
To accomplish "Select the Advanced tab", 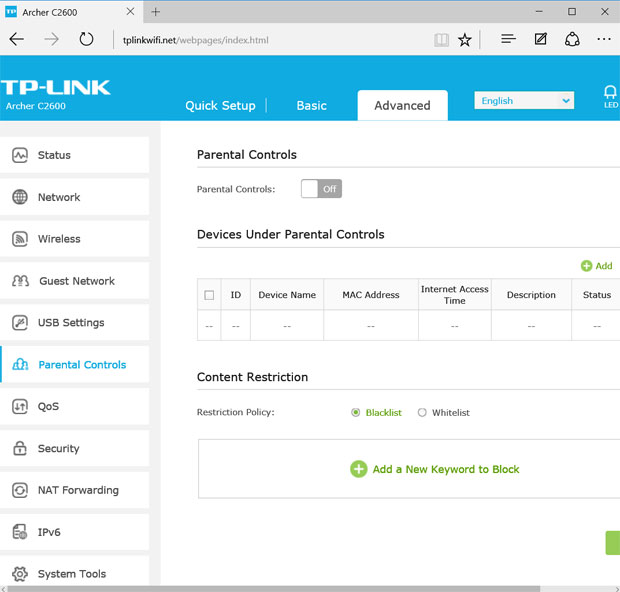I will coord(403,106).
